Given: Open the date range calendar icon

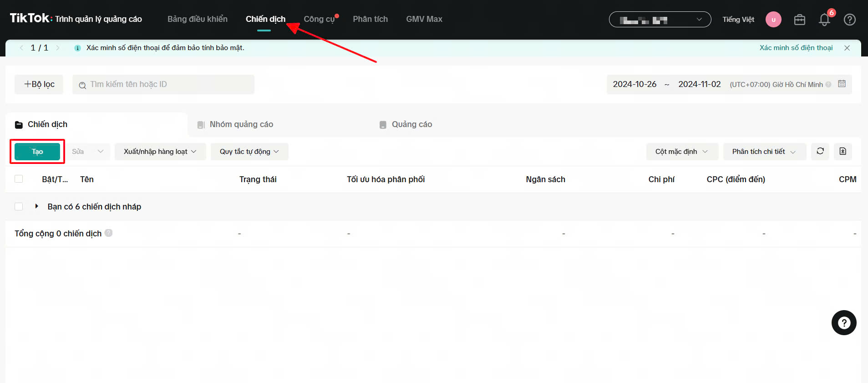Looking at the screenshot, I should click(x=842, y=84).
